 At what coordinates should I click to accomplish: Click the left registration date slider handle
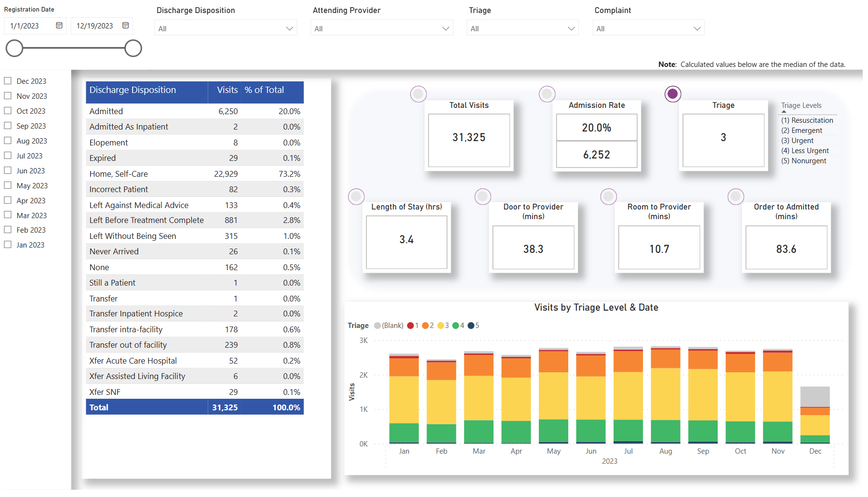(x=14, y=48)
